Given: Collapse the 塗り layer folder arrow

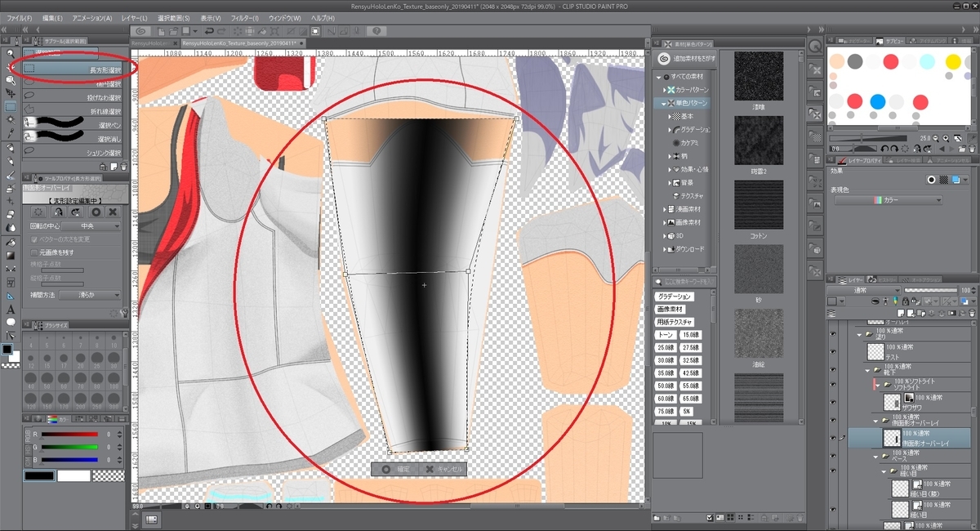Looking at the screenshot, I should (x=859, y=333).
